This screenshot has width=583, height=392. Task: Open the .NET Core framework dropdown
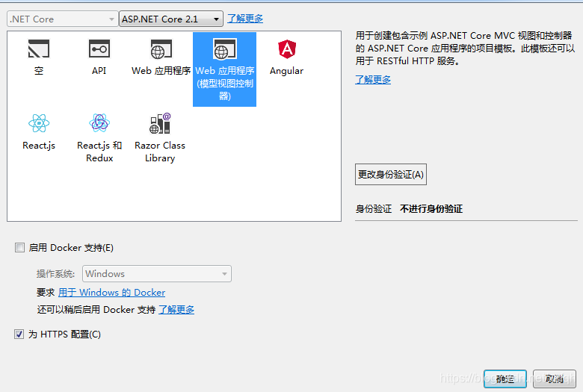click(63, 19)
